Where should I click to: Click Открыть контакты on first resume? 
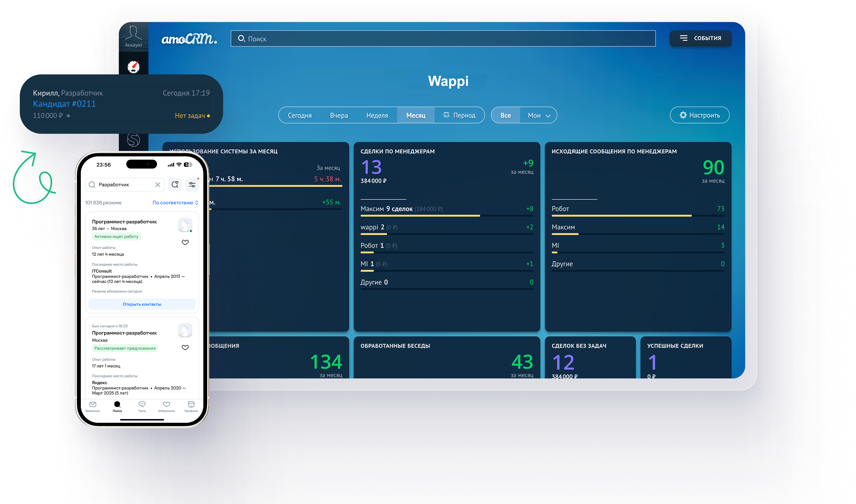point(142,304)
